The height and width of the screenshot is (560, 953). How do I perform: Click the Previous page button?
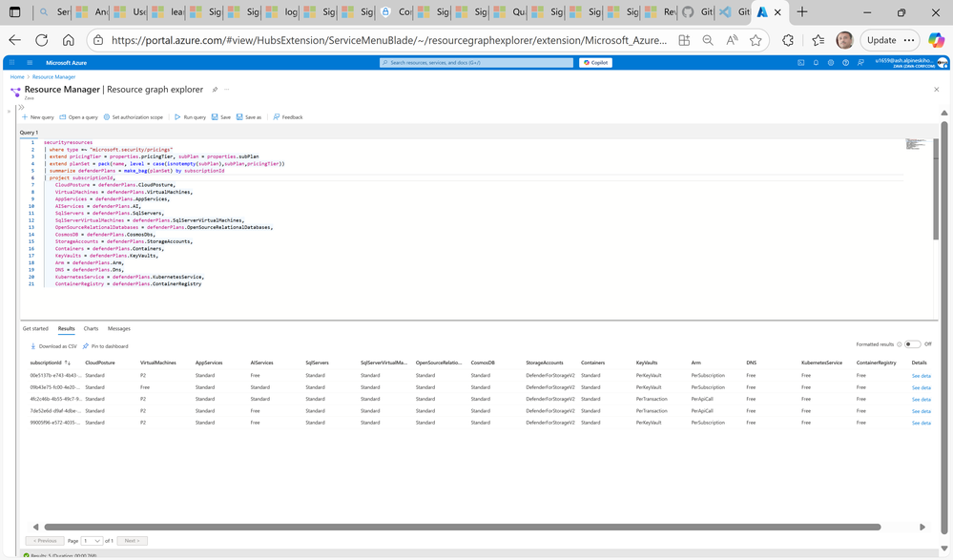click(x=45, y=541)
